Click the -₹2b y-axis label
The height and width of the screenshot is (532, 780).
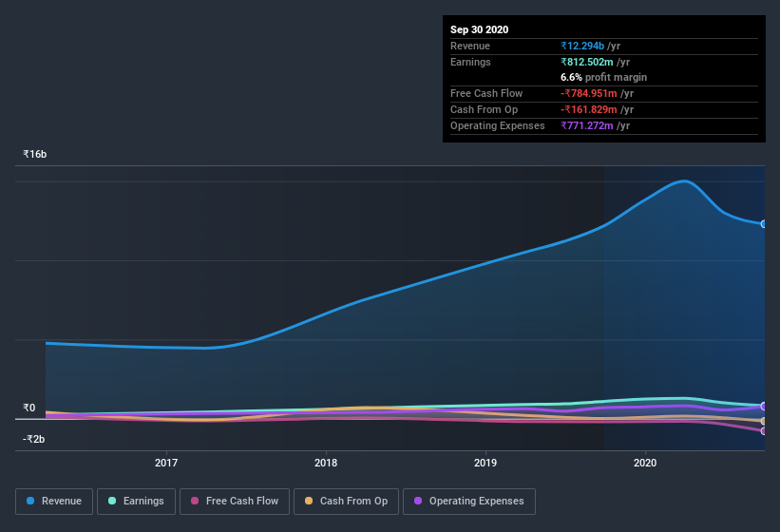click(34, 439)
